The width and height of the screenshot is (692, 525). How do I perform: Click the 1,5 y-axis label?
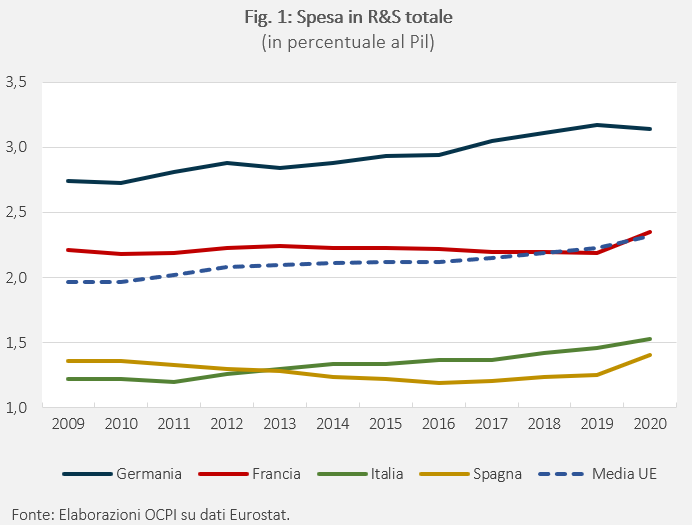point(16,342)
